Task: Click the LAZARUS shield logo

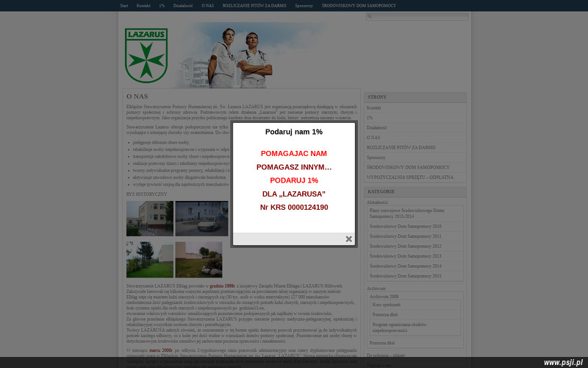Action: [146, 56]
